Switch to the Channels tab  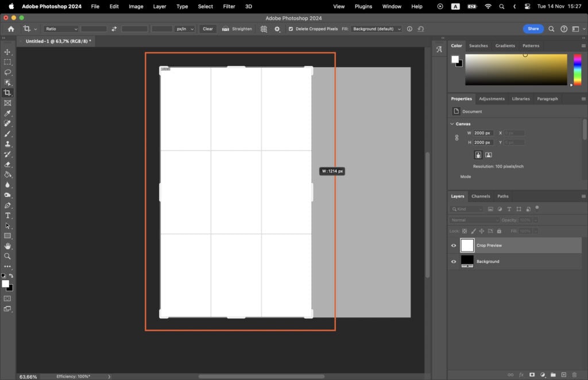(481, 196)
